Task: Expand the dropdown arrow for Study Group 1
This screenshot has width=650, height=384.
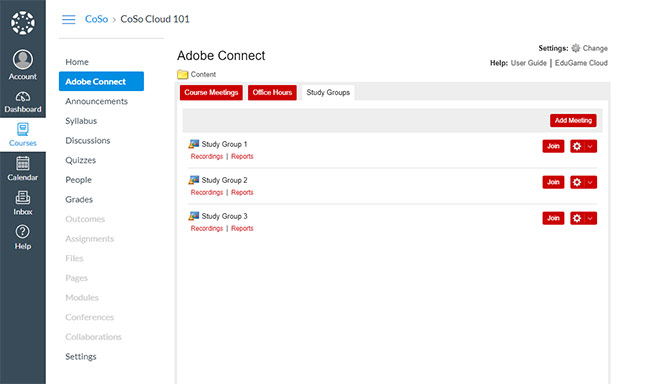Action: 590,146
